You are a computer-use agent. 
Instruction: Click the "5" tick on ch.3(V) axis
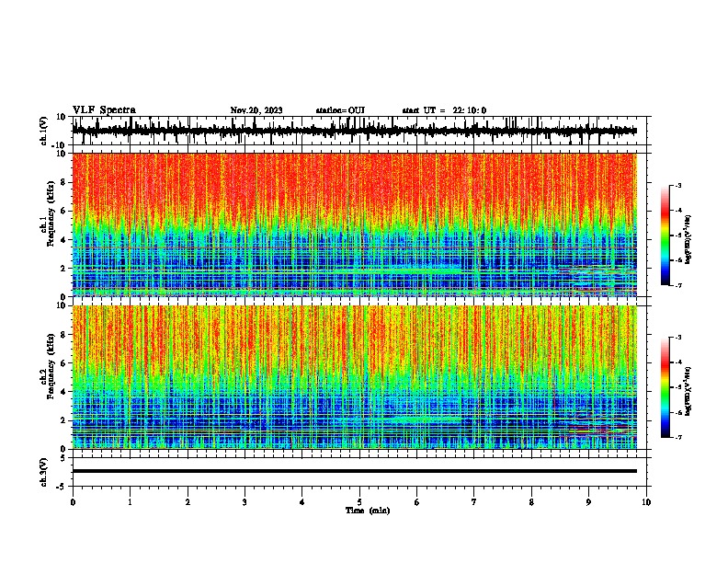[63, 457]
